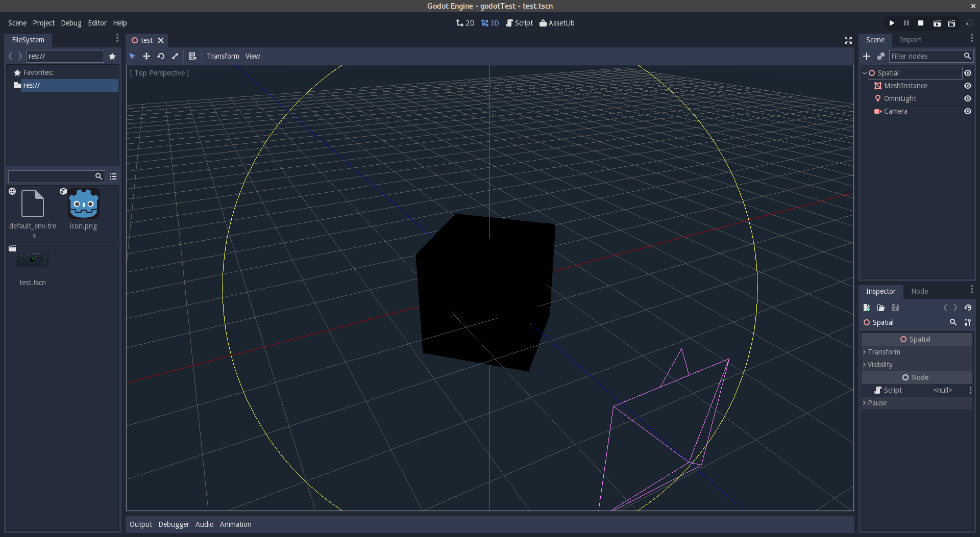Open the Editor menu

[97, 23]
